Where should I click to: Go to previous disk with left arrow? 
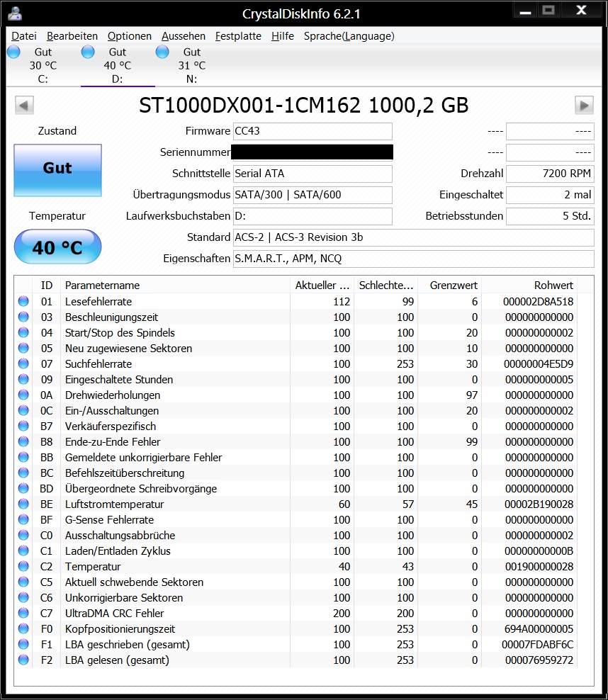[24, 106]
